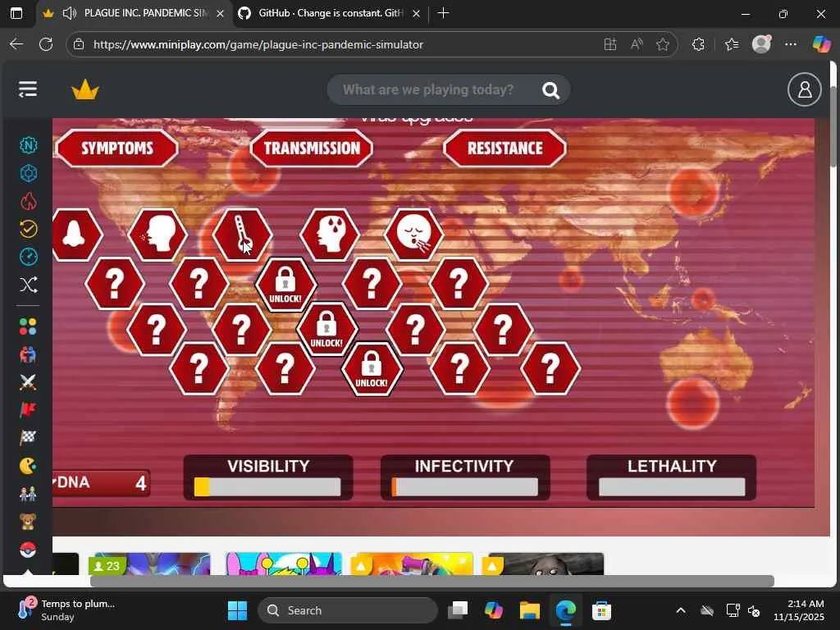Open the crossed swords games icon

pyautogui.click(x=29, y=382)
